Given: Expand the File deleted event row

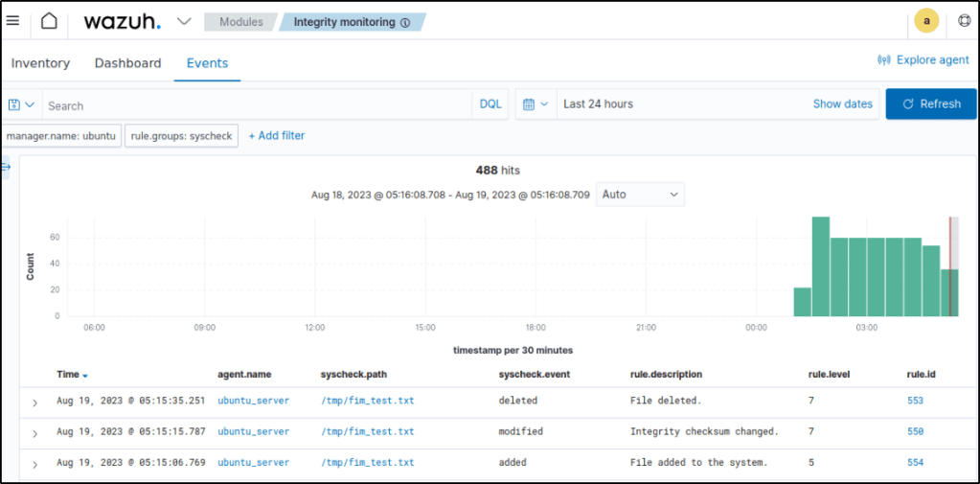Looking at the screenshot, I should (x=34, y=403).
